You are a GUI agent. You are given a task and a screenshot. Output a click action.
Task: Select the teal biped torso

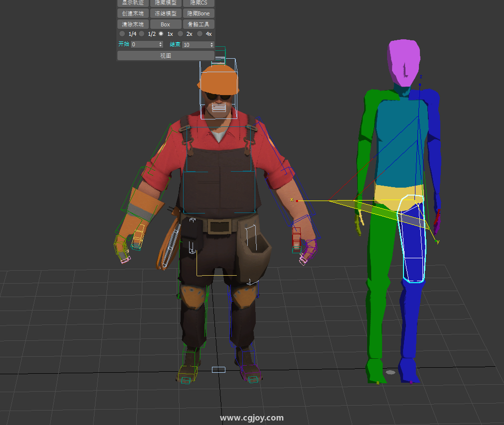tap(402, 141)
